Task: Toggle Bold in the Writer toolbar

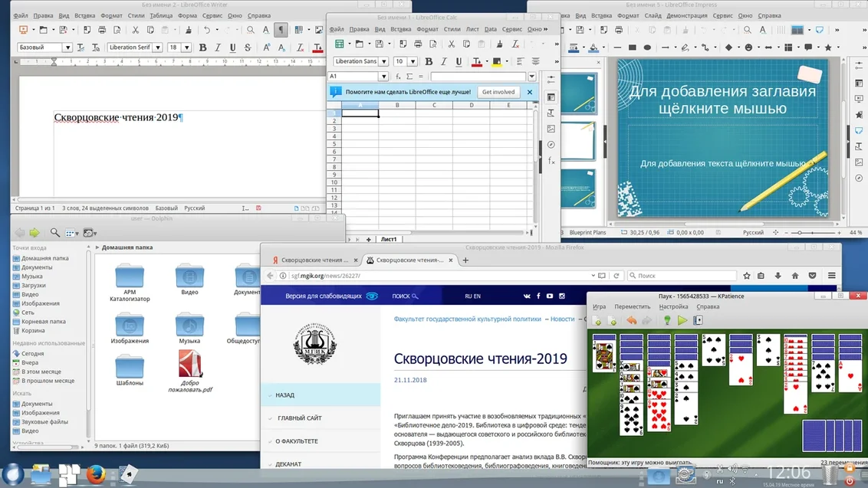Action: (202, 47)
